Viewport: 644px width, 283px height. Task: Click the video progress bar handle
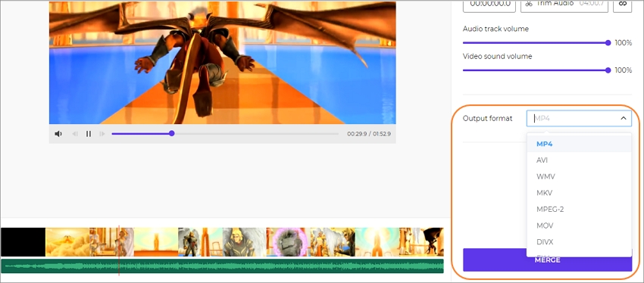pos(172,133)
